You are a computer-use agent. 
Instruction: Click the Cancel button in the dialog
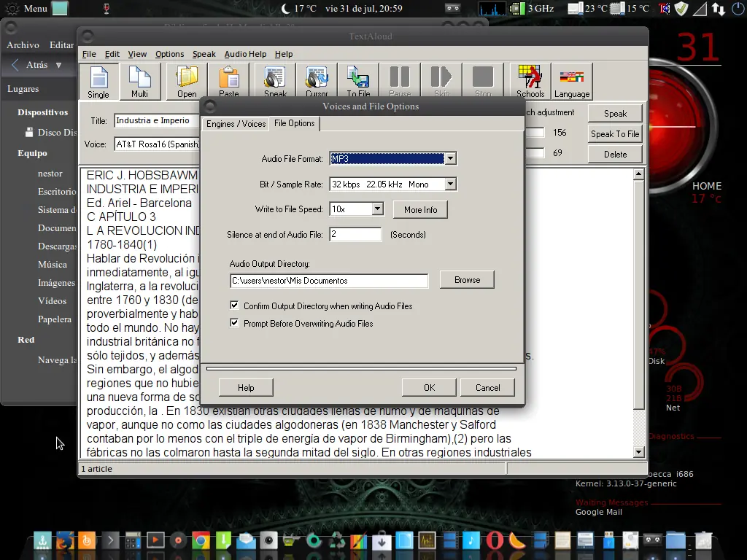tap(488, 388)
